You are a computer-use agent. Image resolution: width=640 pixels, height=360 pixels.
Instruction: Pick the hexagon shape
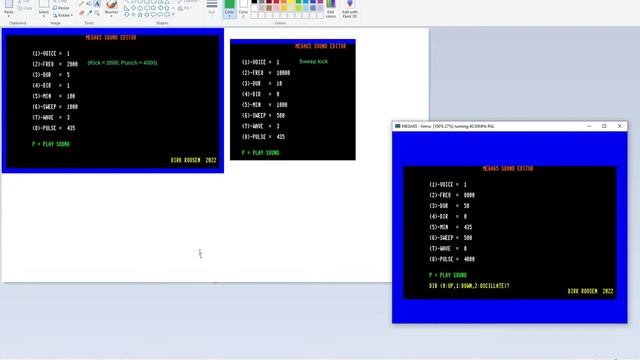point(147,8)
